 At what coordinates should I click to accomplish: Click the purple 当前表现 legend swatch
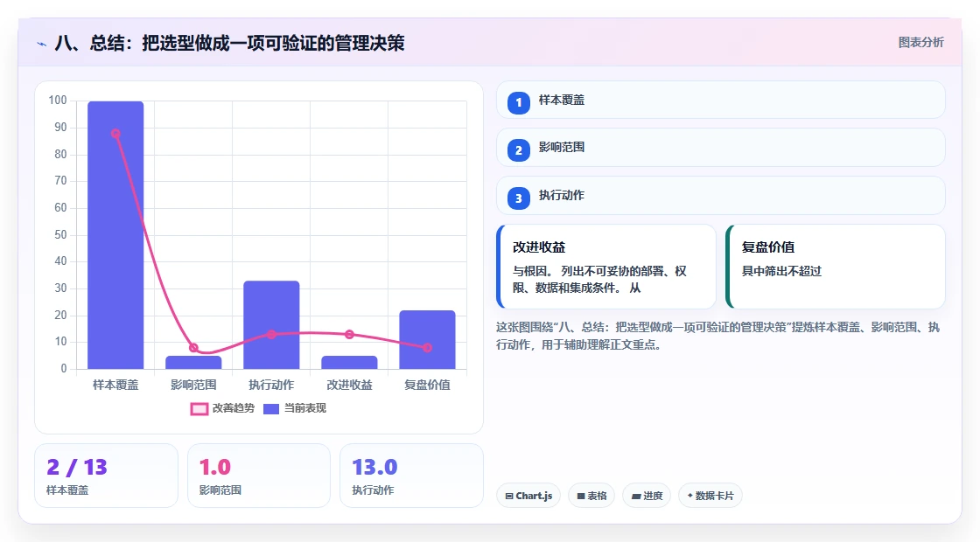(270, 409)
